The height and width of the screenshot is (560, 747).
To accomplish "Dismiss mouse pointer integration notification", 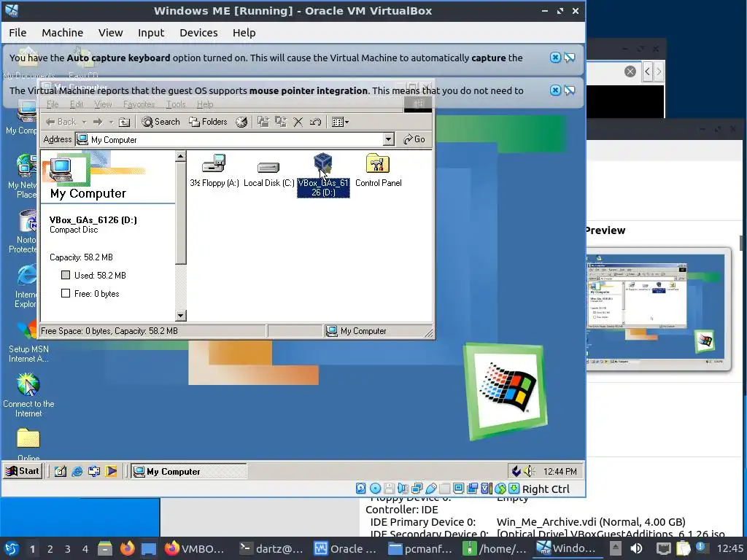I will click(x=555, y=90).
